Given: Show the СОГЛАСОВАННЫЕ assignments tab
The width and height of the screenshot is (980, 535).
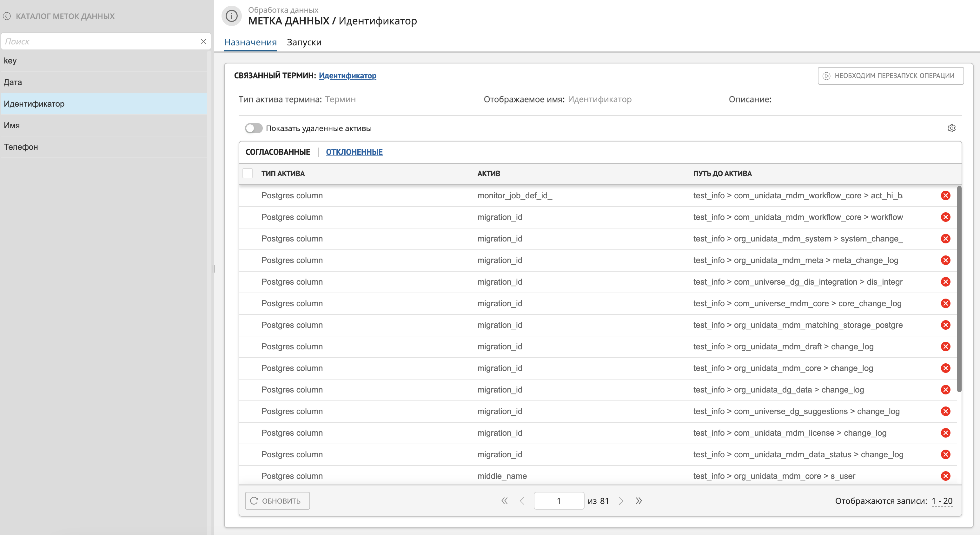Looking at the screenshot, I should (278, 152).
